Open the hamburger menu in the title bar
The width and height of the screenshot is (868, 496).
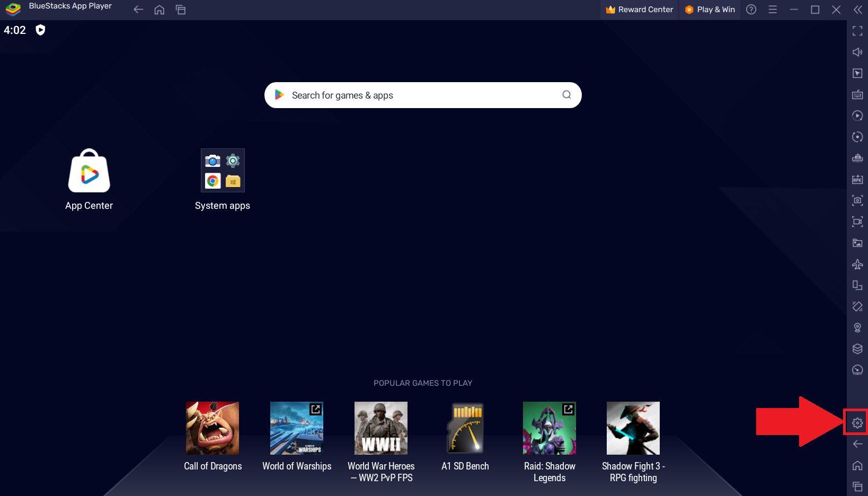773,10
